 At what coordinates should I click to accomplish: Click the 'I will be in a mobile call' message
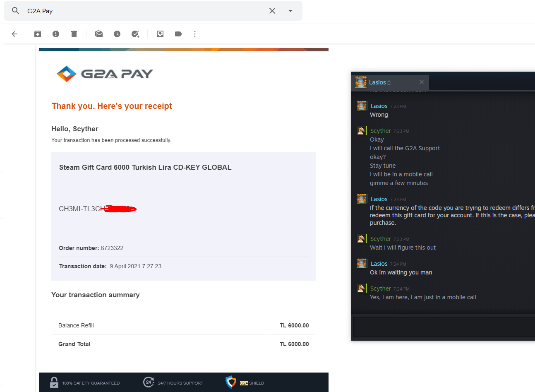tap(401, 174)
